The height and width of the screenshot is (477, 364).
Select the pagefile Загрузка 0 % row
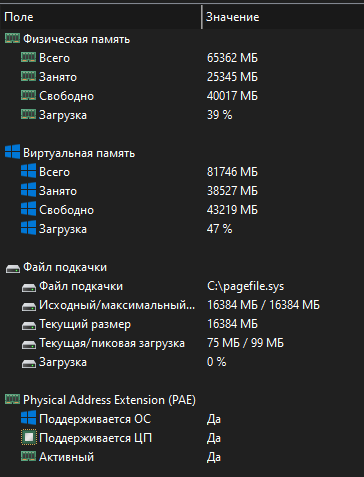[182, 362]
